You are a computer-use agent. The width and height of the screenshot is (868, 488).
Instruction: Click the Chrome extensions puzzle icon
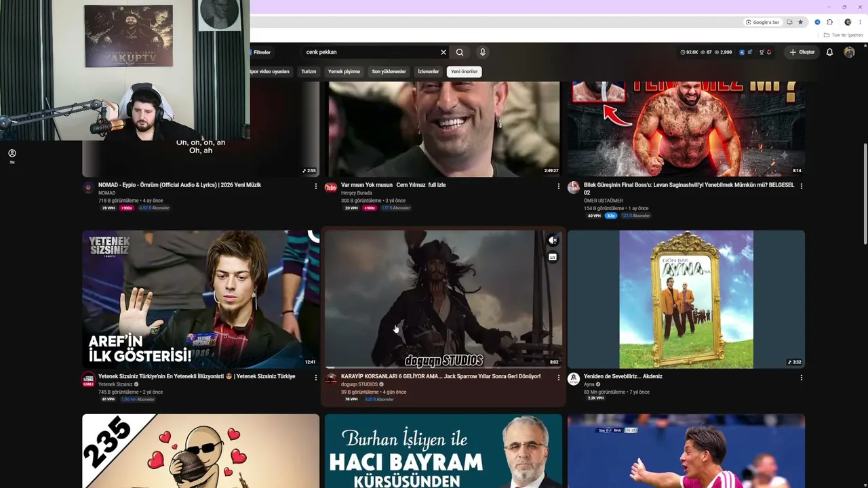click(829, 22)
